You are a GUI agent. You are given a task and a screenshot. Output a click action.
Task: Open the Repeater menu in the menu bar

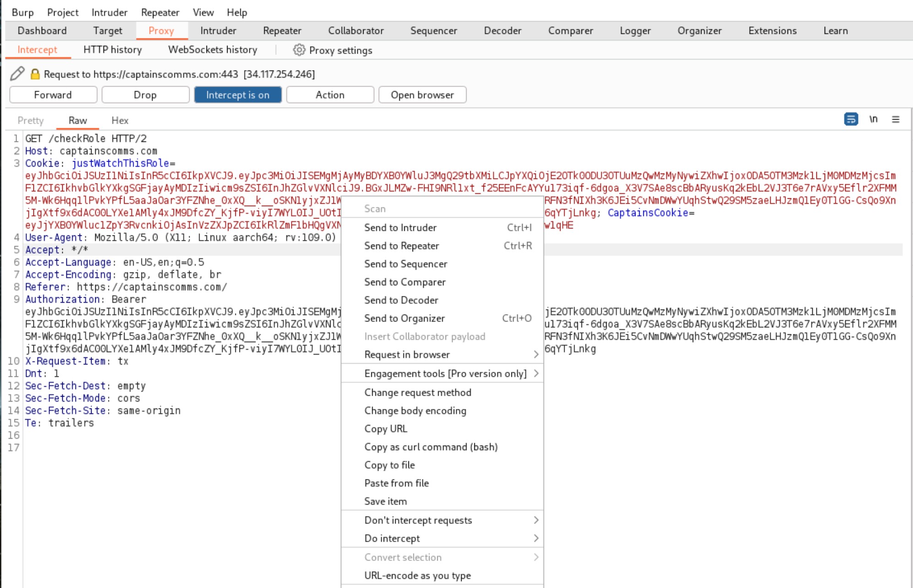pyautogui.click(x=160, y=12)
